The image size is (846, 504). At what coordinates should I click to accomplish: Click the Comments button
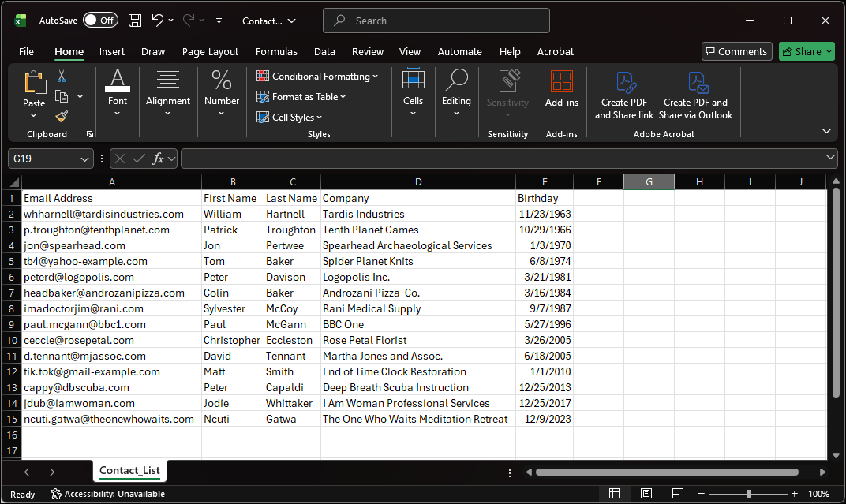(736, 50)
